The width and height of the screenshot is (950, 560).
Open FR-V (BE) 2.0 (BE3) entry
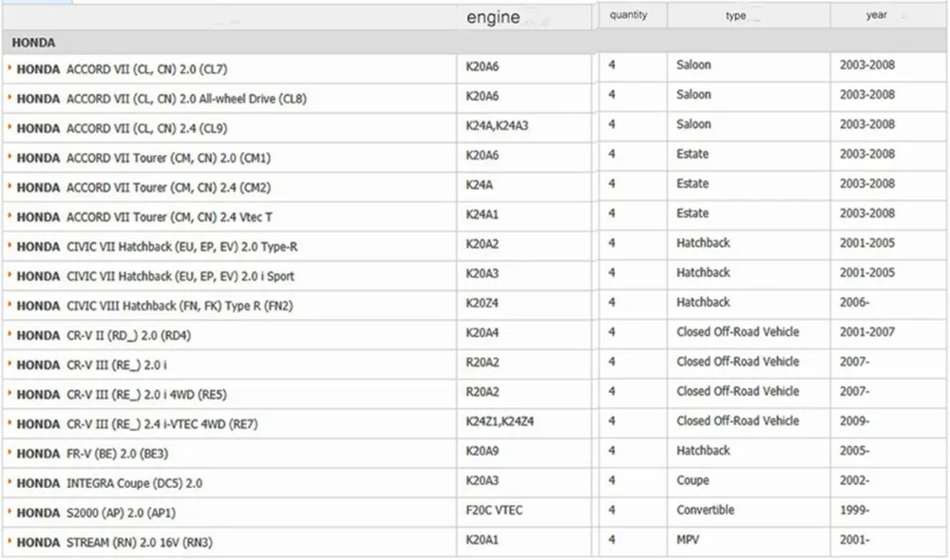[117, 455]
